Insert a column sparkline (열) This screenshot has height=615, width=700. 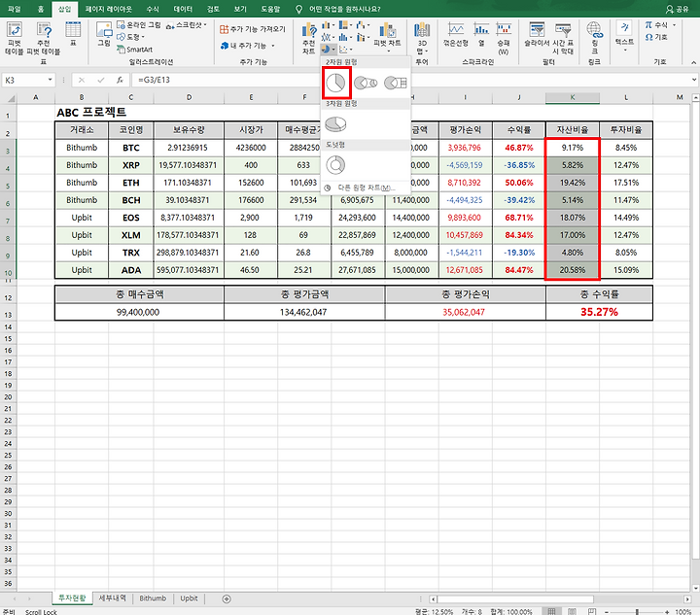(481, 34)
